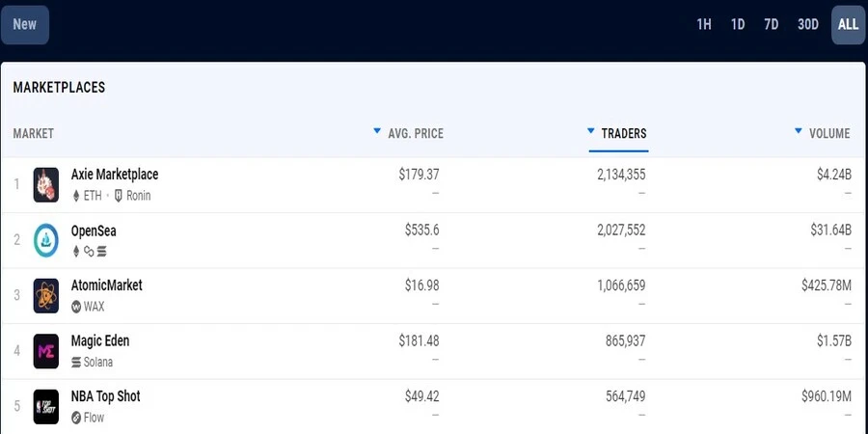Click traders count 1,066,659
868x434 pixels.
click(x=621, y=285)
